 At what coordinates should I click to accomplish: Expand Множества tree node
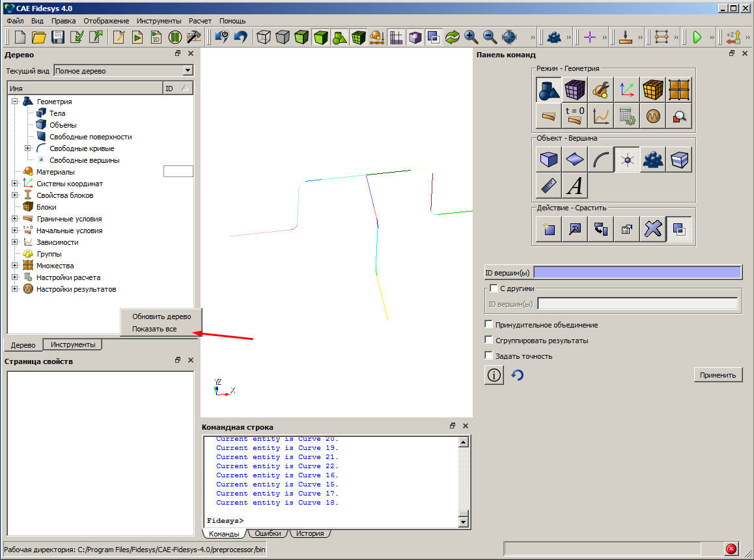(15, 265)
